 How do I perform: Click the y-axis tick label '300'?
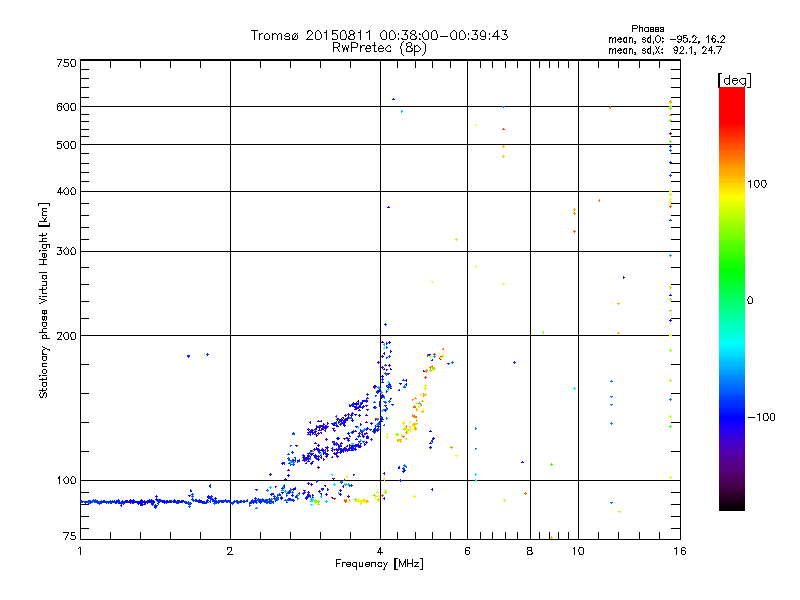point(67,252)
